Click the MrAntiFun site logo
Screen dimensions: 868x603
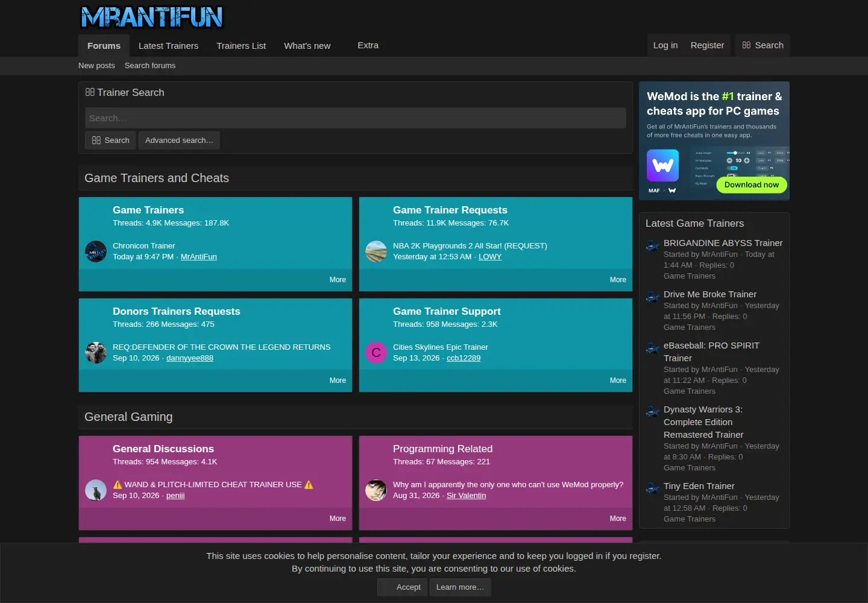tap(152, 17)
